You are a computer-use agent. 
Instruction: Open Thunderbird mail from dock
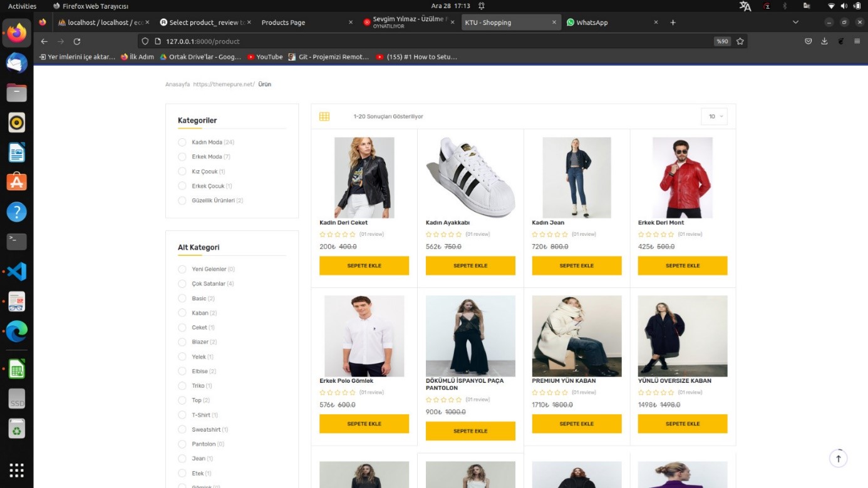[17, 63]
